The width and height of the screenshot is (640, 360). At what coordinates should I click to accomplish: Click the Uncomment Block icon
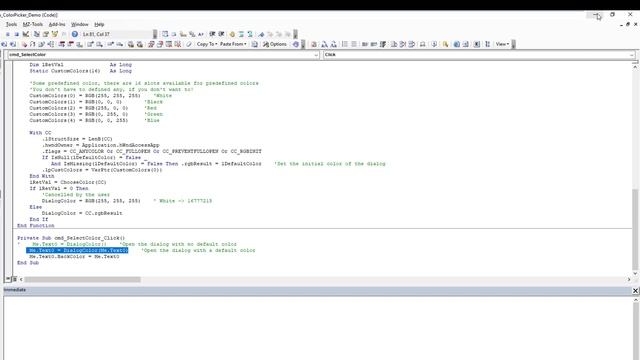click(x=250, y=34)
